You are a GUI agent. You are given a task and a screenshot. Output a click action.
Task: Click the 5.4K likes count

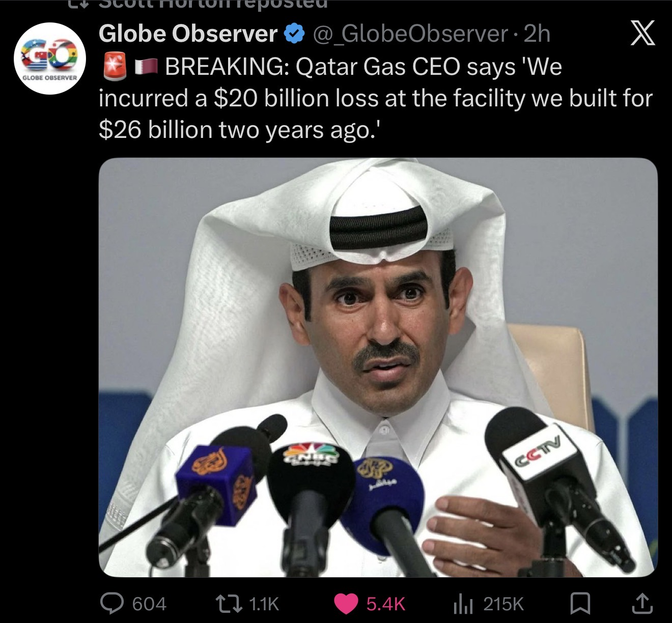pos(385,604)
